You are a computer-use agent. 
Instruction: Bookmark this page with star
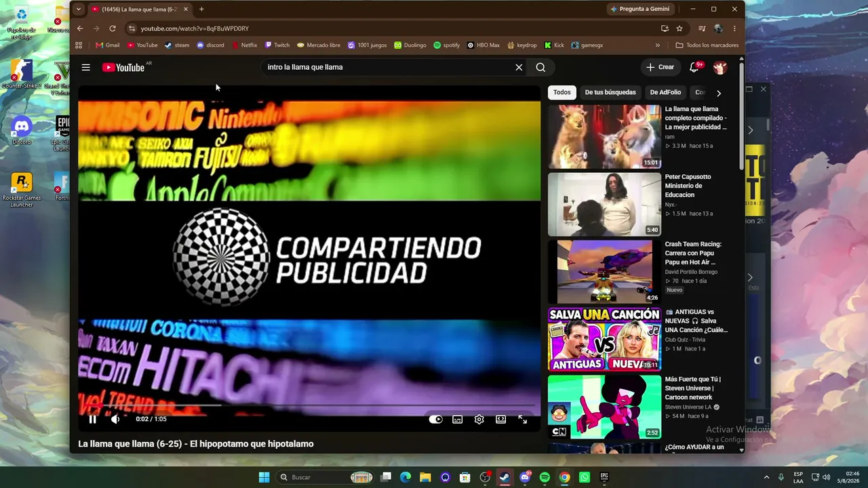pos(679,28)
